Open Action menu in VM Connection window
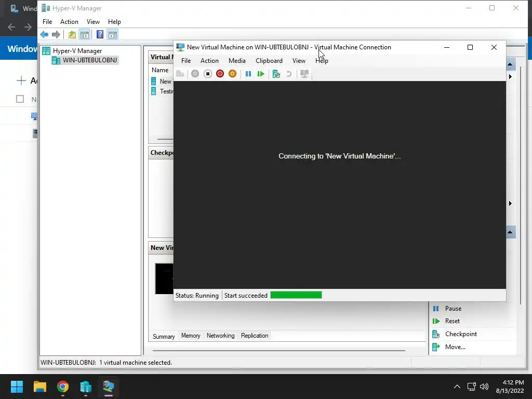 coord(209,61)
